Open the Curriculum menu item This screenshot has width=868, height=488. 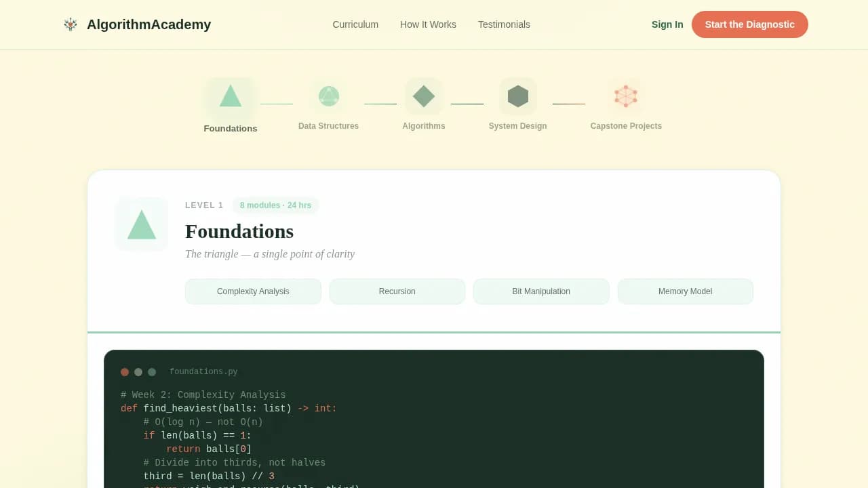click(x=355, y=24)
